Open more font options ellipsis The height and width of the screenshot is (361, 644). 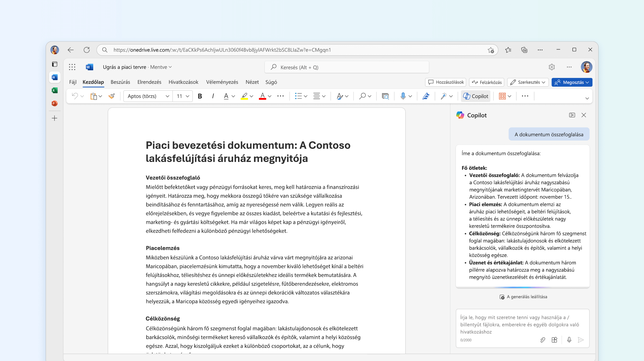pos(280,96)
